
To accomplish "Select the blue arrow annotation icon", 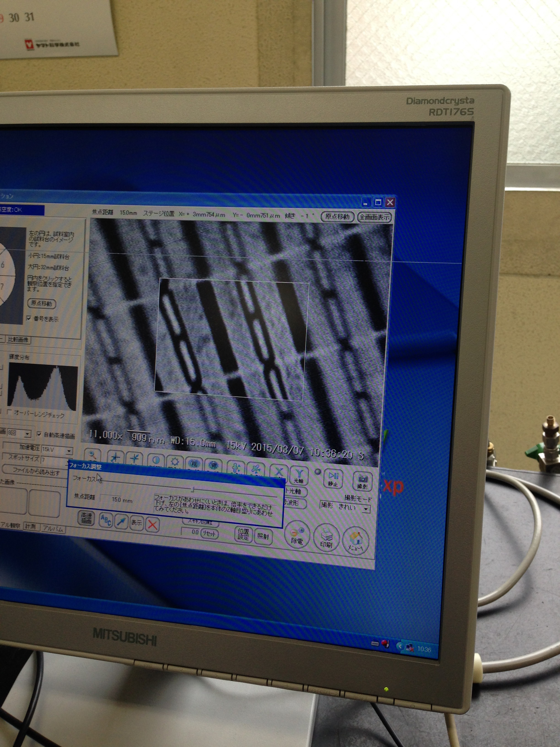I will click(x=121, y=521).
